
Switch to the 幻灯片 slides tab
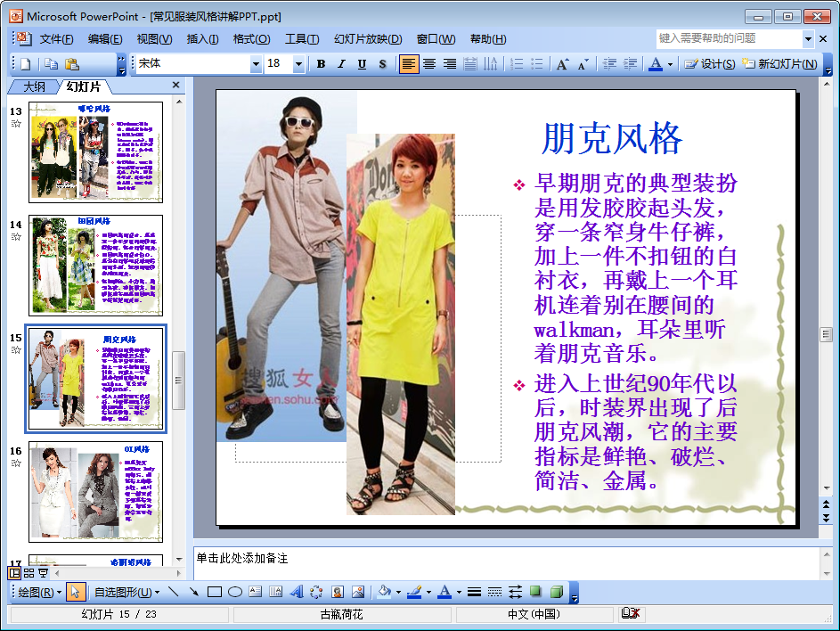pos(84,86)
